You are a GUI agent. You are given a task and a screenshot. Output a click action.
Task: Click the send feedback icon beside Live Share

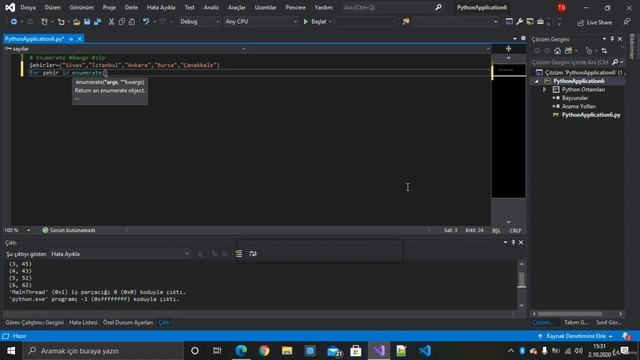point(627,22)
